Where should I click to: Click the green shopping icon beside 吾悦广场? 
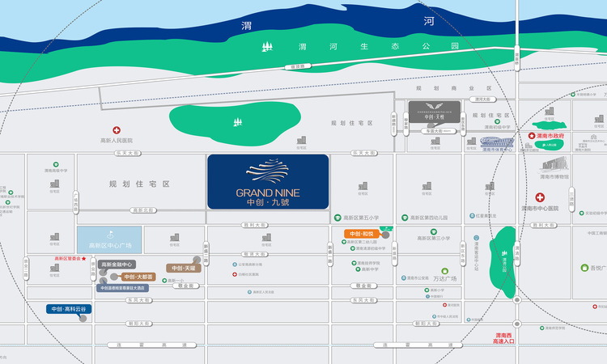tap(584, 268)
